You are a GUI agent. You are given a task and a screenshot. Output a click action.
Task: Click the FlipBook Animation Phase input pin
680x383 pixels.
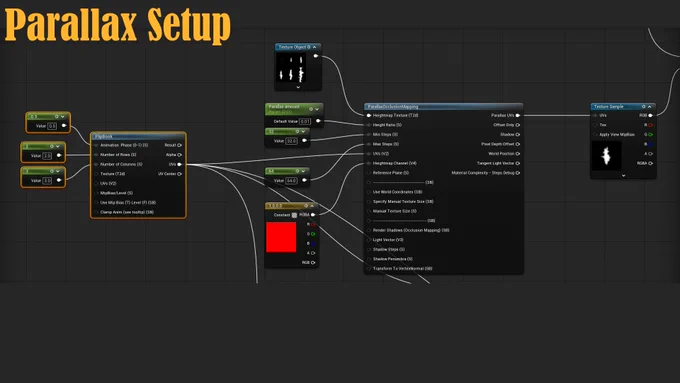[x=96, y=145]
